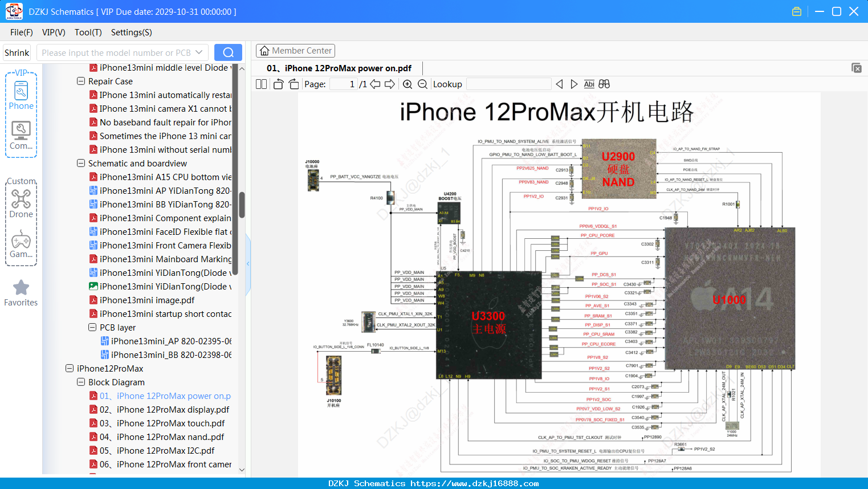Open the VIP(V) menu
Image resolution: width=868 pixels, height=489 pixels.
click(x=54, y=32)
